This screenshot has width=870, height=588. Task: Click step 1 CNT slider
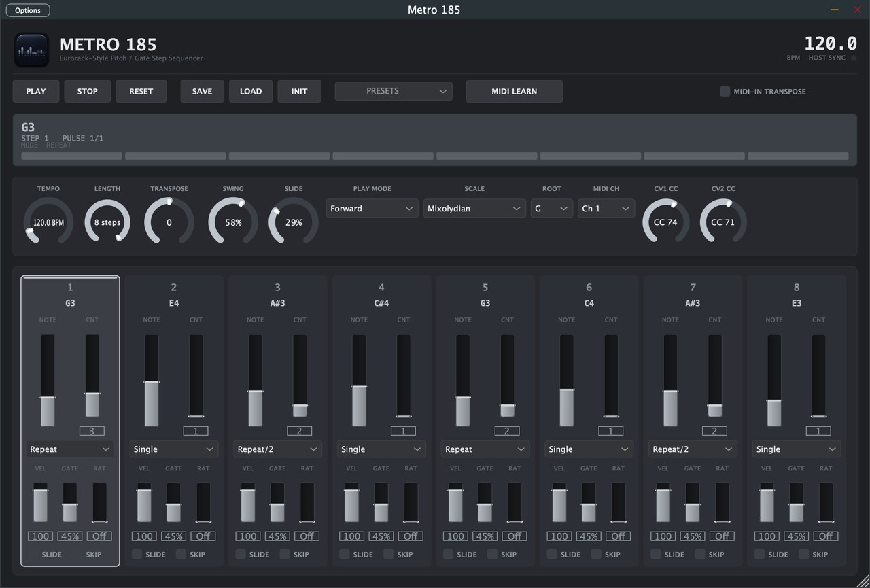(92, 375)
